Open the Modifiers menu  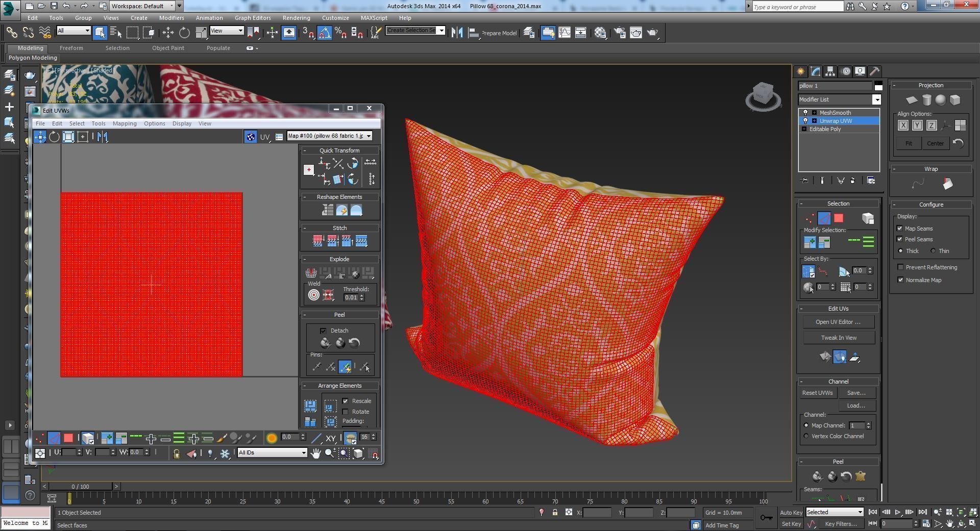171,18
